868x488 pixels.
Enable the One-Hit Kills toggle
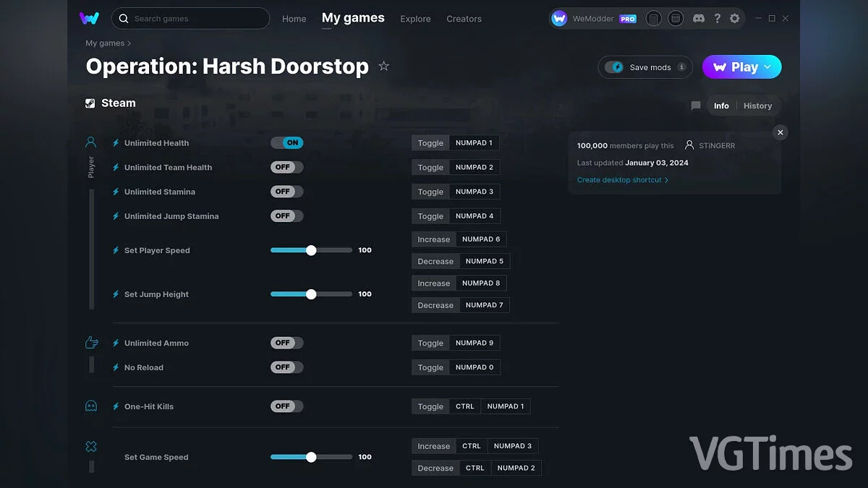click(x=286, y=406)
